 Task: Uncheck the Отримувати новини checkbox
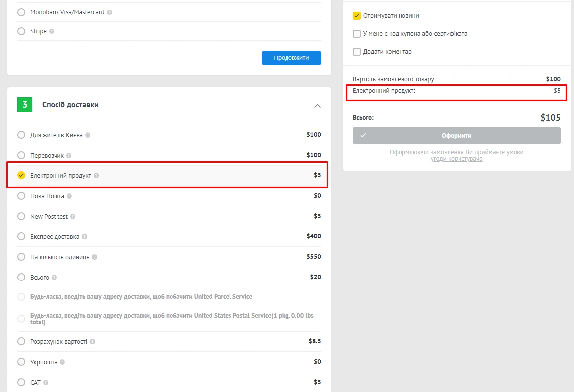coord(357,16)
